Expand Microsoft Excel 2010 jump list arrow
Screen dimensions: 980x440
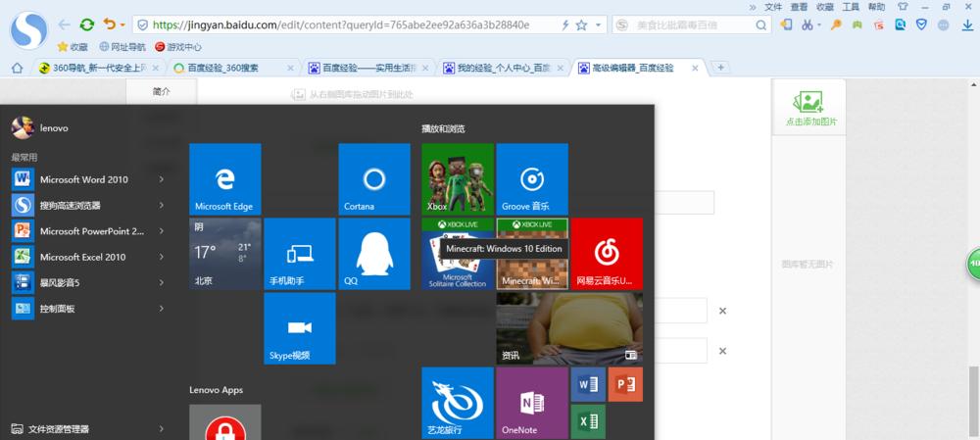coord(162,257)
